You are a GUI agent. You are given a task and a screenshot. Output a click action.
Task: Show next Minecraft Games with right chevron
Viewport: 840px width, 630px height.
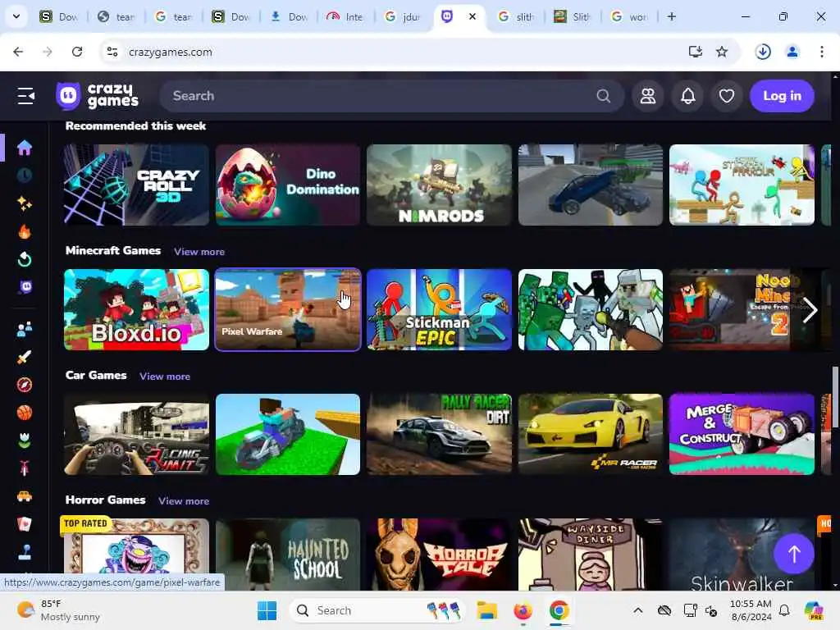tap(810, 310)
